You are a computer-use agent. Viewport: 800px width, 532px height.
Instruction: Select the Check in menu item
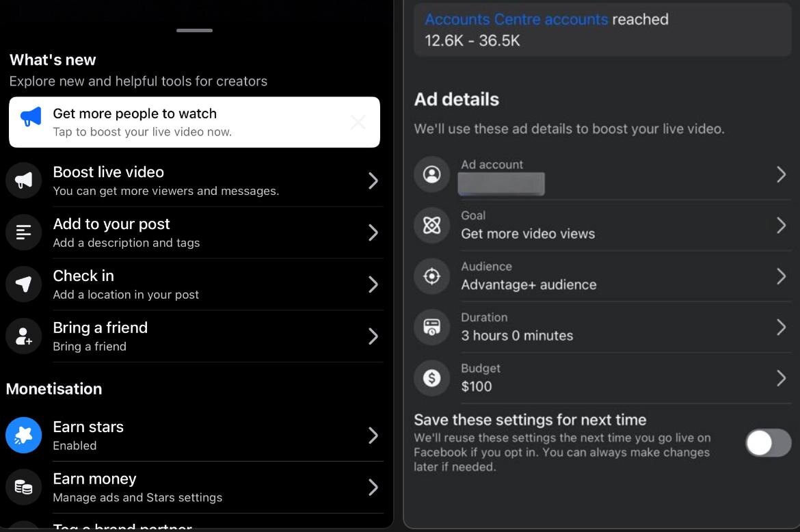point(194,284)
